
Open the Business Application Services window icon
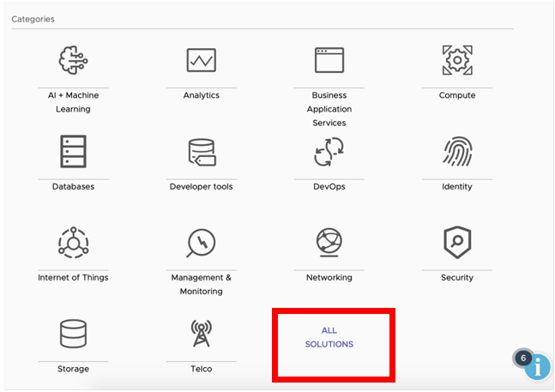pyautogui.click(x=329, y=60)
